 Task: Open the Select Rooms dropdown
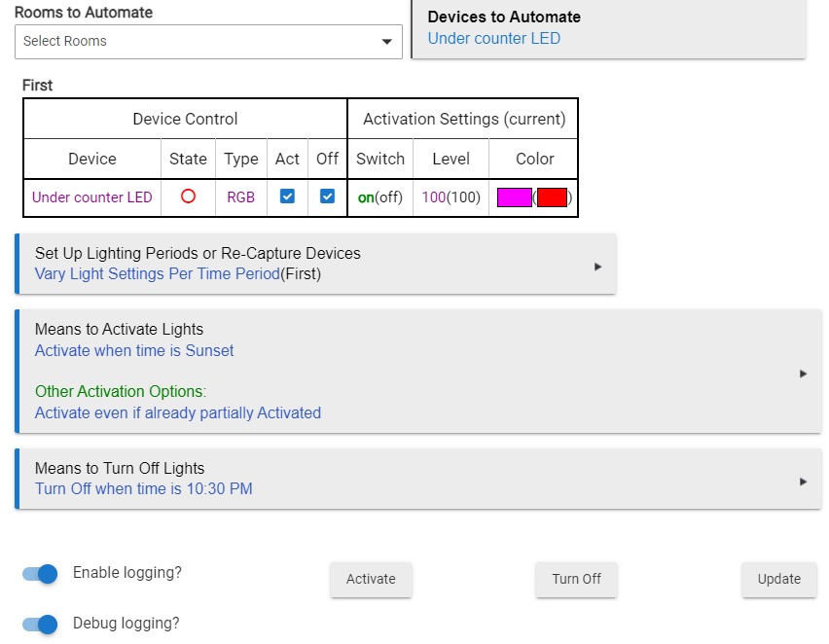[208, 41]
